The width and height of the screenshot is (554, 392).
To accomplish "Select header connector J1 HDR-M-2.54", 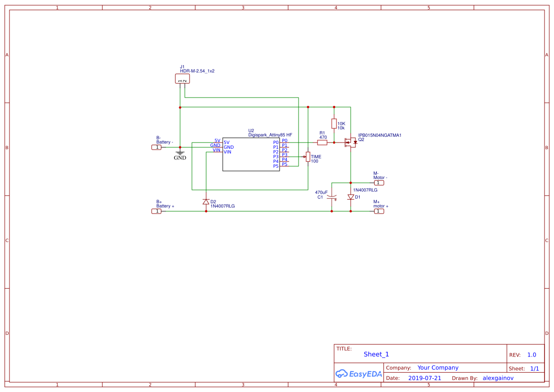I will 182,79.
